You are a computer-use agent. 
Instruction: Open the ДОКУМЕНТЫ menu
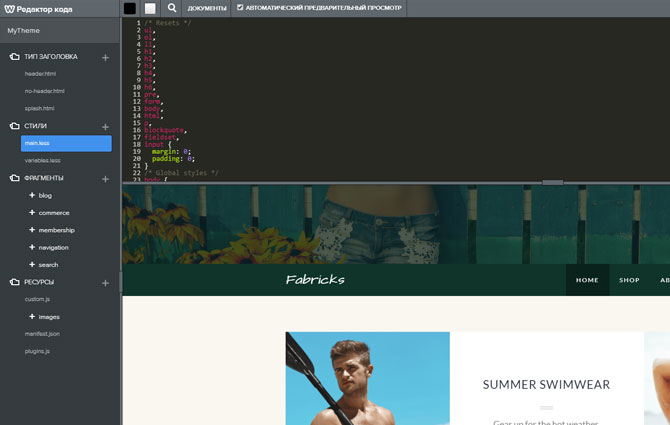pos(207,8)
